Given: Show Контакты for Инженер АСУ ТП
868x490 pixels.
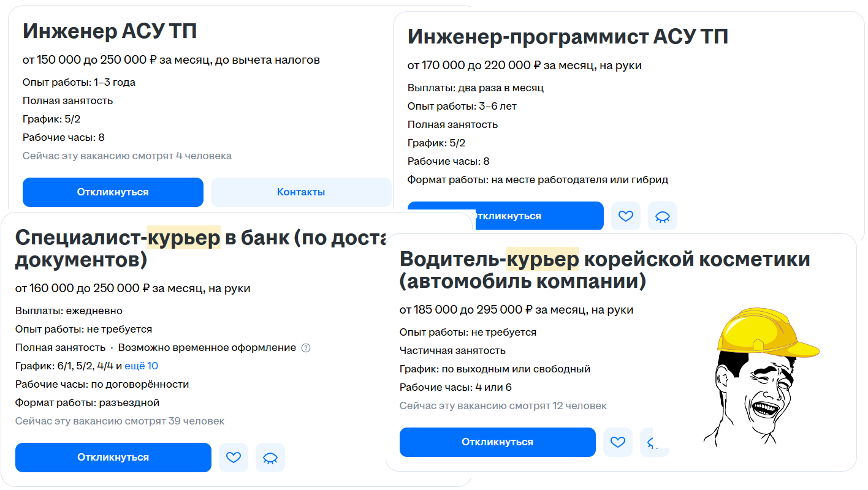Looking at the screenshot, I should (x=301, y=192).
